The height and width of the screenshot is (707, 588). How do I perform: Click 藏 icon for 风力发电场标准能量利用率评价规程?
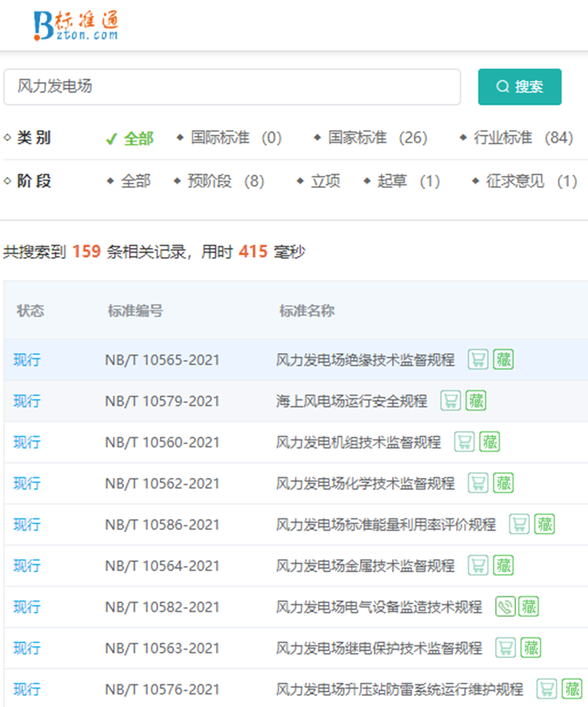[545, 524]
